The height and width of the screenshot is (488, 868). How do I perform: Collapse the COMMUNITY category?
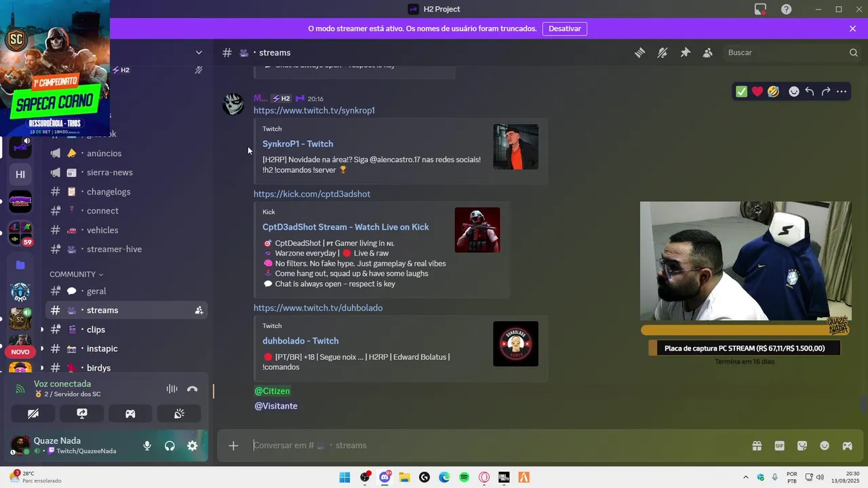[x=76, y=274]
